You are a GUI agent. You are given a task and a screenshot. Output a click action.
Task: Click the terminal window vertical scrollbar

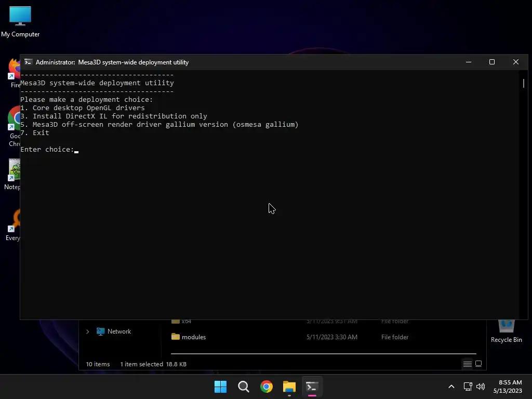pyautogui.click(x=524, y=83)
